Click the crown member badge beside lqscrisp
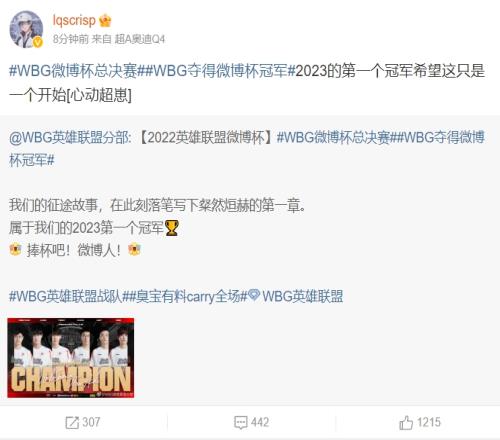Screen dimensions: 500x440 point(105,20)
